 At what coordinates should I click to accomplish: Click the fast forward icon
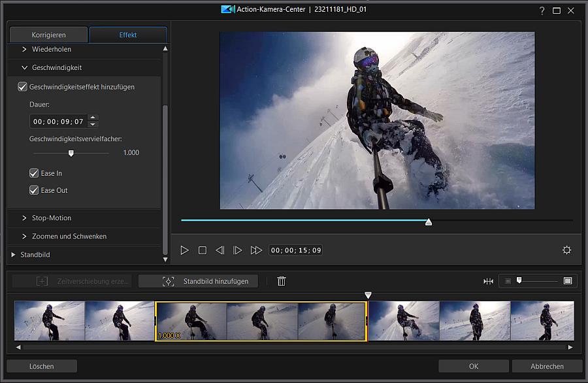[x=256, y=250]
